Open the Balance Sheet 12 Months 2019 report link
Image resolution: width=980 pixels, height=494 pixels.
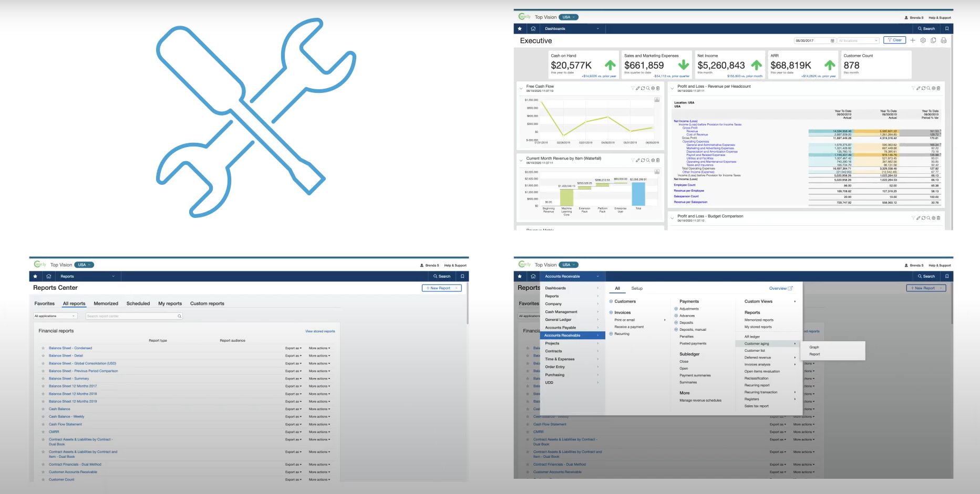(x=73, y=402)
